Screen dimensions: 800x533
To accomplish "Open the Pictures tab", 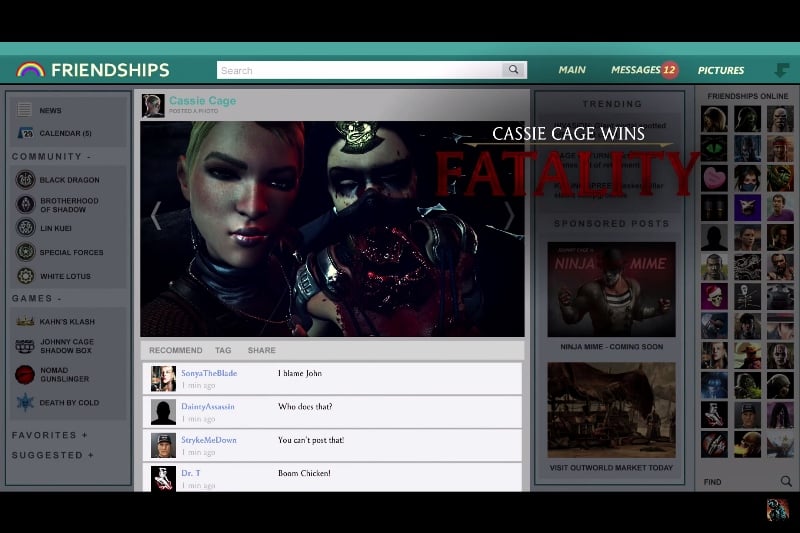I will (x=720, y=70).
